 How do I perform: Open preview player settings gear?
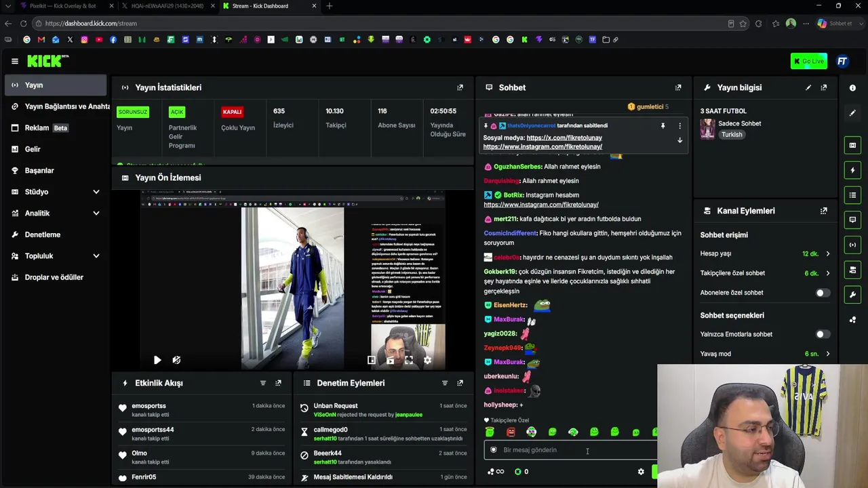427,360
